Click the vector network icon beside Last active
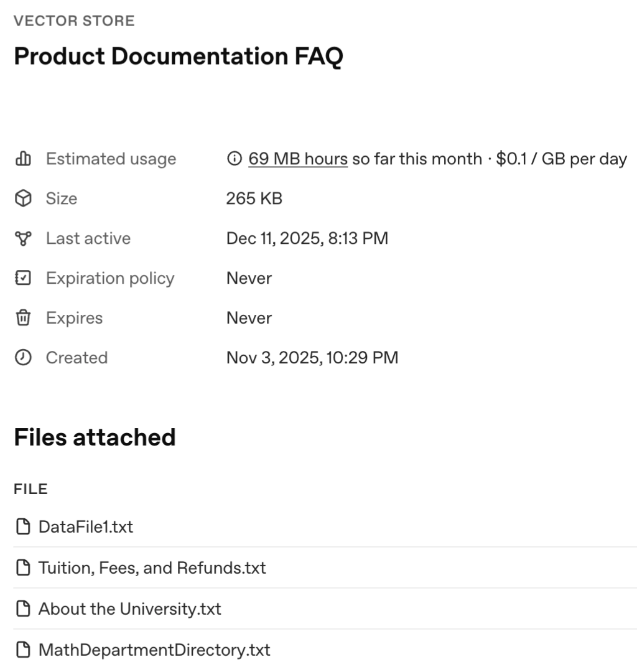The height and width of the screenshot is (672, 637). click(23, 238)
